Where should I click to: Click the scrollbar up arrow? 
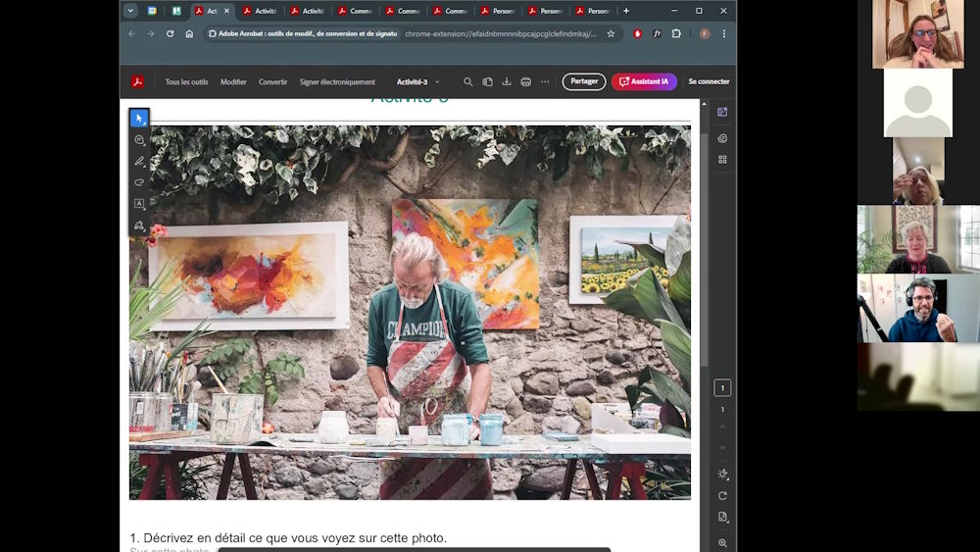coord(705,104)
